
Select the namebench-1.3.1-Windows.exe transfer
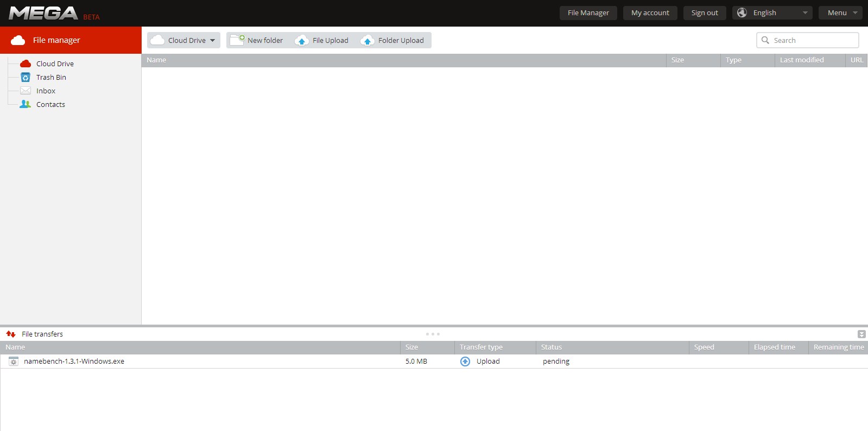click(74, 362)
